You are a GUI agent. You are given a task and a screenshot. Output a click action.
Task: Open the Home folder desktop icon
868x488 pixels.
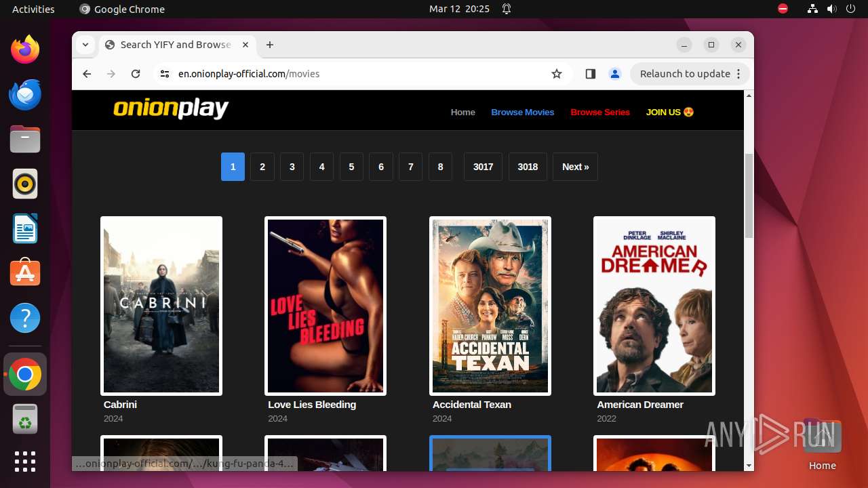[x=822, y=445]
